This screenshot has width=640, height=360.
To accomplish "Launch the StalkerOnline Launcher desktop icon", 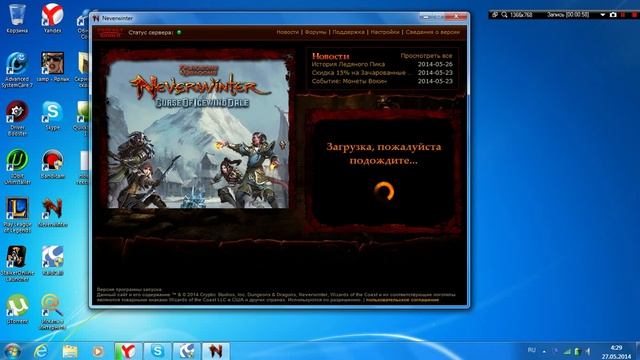I will point(17,263).
